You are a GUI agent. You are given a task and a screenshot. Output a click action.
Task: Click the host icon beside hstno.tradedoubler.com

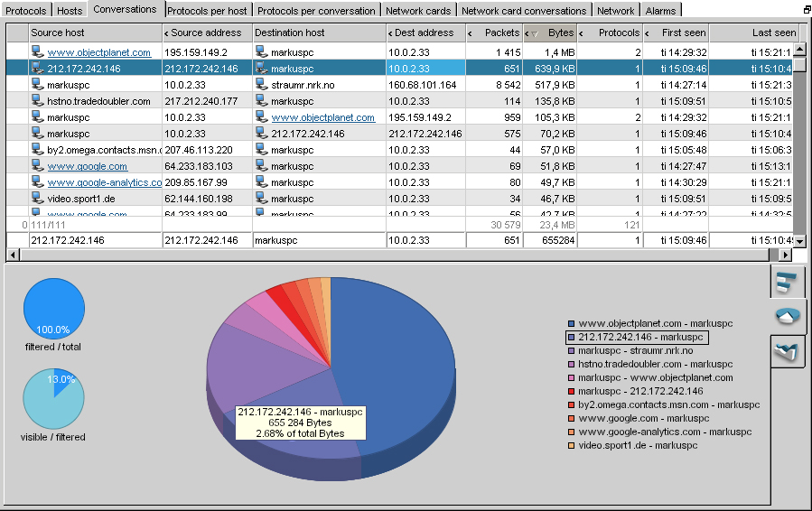click(x=37, y=100)
